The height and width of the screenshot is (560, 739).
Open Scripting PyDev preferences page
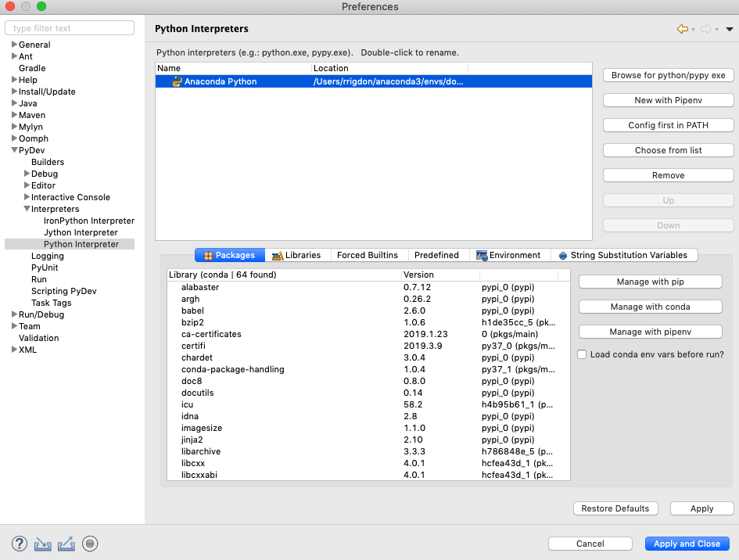63,291
